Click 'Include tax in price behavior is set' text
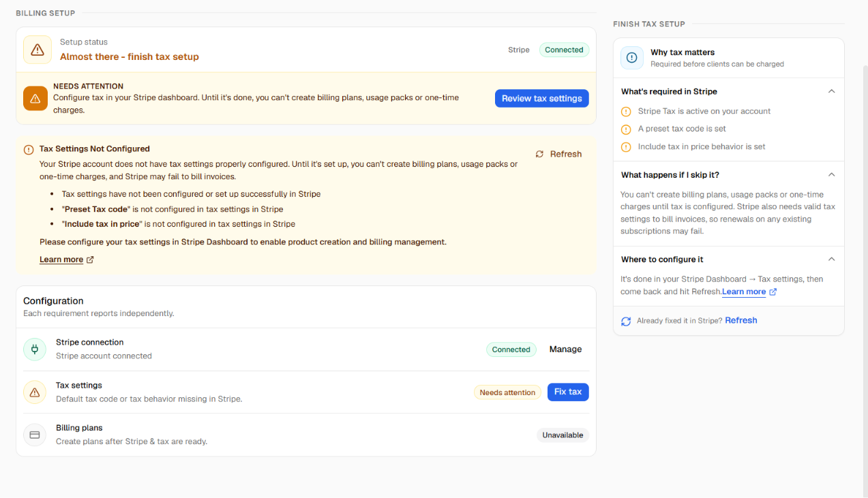Screen dimensions: 868x498 coord(702,146)
